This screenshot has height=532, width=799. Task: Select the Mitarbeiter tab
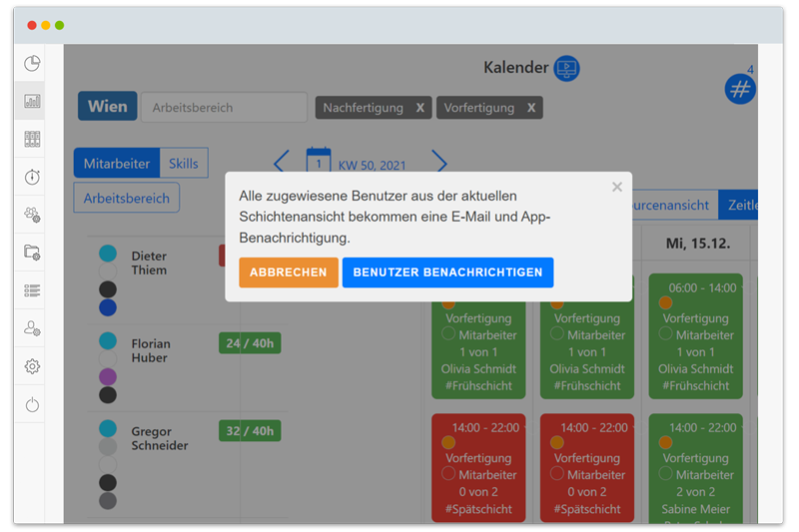(117, 164)
